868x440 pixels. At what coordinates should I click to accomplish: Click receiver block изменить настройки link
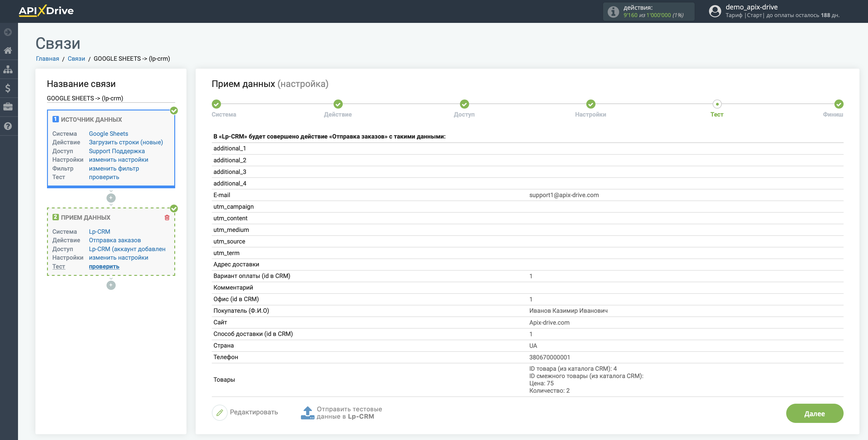[118, 258]
